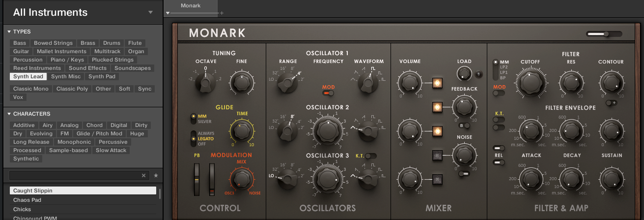This screenshot has width=644, height=220.
Task: Toggle the Contour plus switch
Action: click(611, 103)
